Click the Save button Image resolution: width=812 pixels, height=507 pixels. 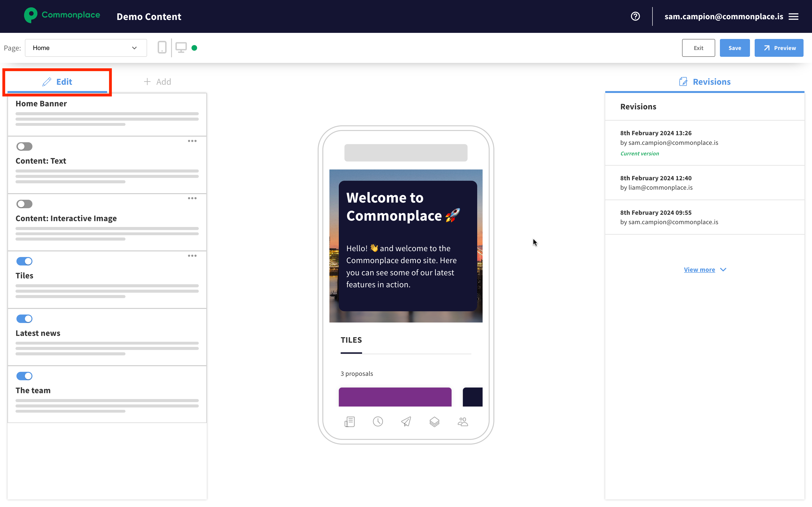click(x=734, y=48)
